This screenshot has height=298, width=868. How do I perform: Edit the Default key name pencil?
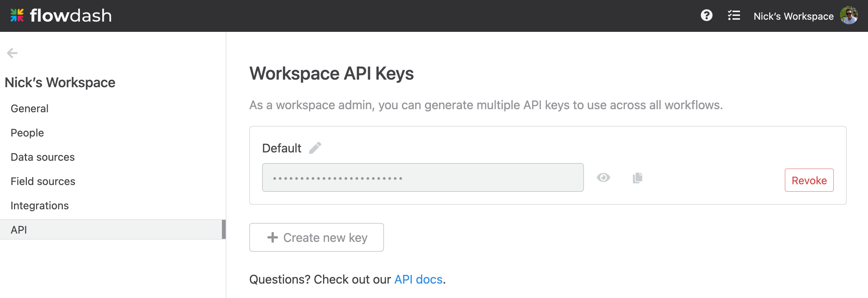315,148
